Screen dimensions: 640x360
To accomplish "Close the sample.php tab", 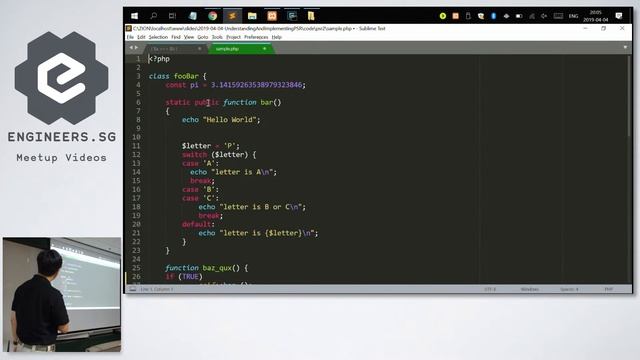I will (264, 49).
